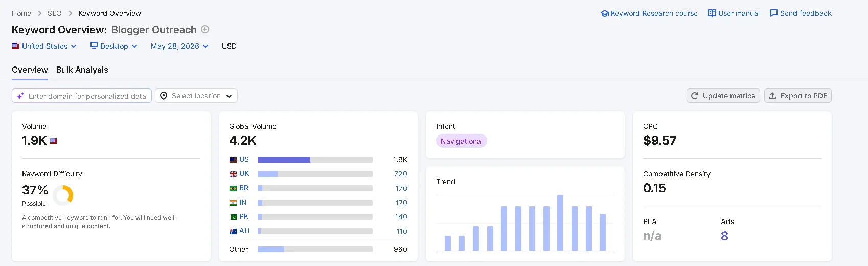Image resolution: width=868 pixels, height=266 pixels.
Task: Click the refresh icon on Update metrics
Action: pyautogui.click(x=695, y=96)
